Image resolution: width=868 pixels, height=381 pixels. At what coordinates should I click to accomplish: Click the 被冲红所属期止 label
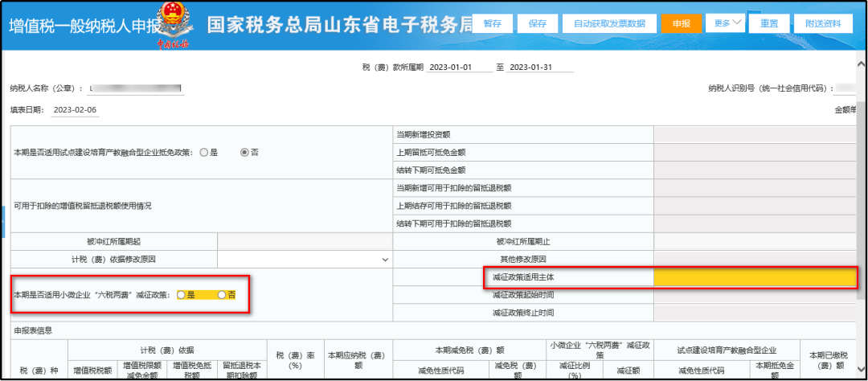(523, 241)
